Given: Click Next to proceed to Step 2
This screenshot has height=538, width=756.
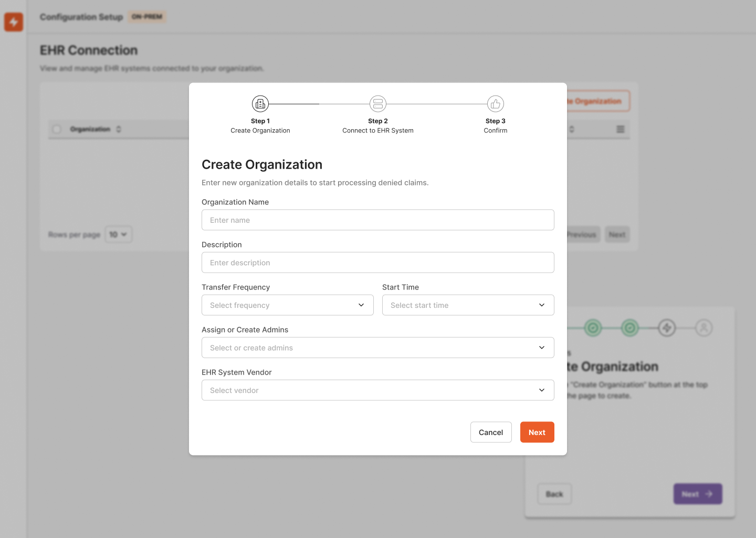Looking at the screenshot, I should 537,432.
